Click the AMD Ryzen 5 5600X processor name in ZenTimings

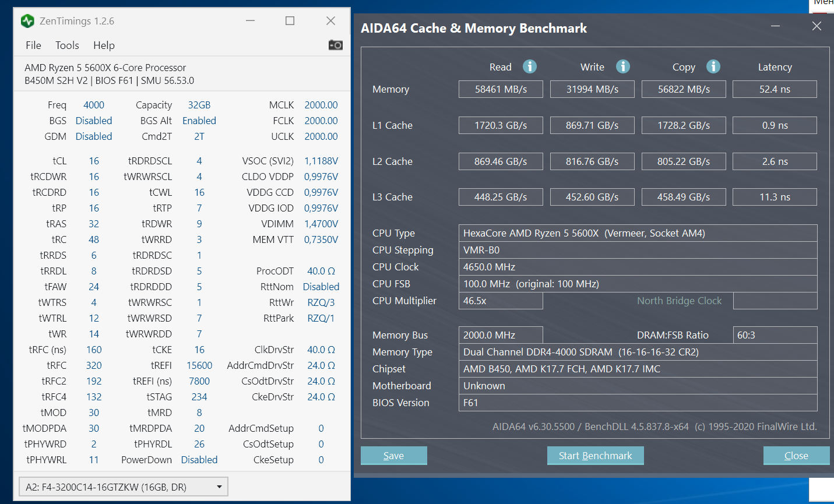[x=105, y=68]
